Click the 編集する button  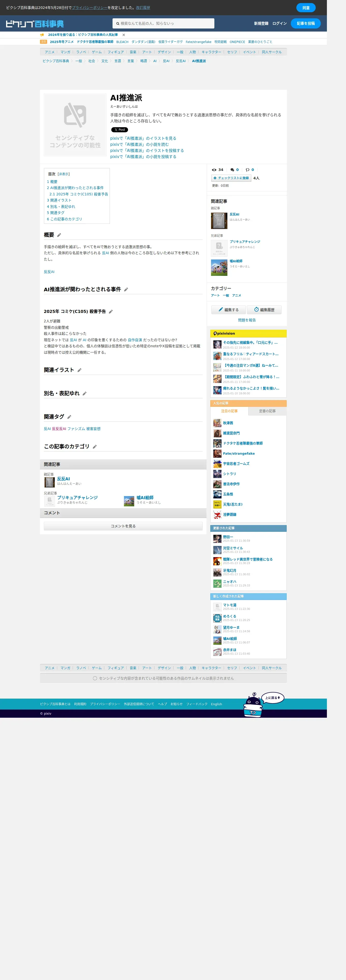click(228, 310)
